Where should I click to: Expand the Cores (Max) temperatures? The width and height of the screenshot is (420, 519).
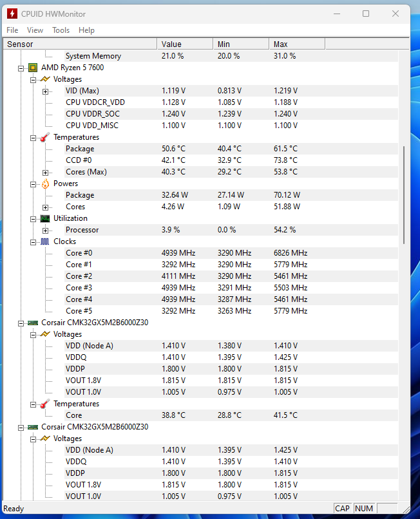45,173
